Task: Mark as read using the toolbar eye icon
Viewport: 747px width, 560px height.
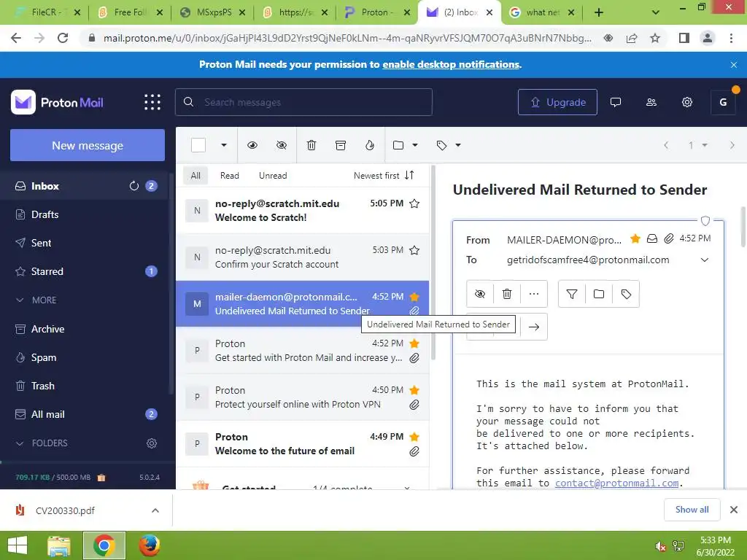Action: [252, 145]
